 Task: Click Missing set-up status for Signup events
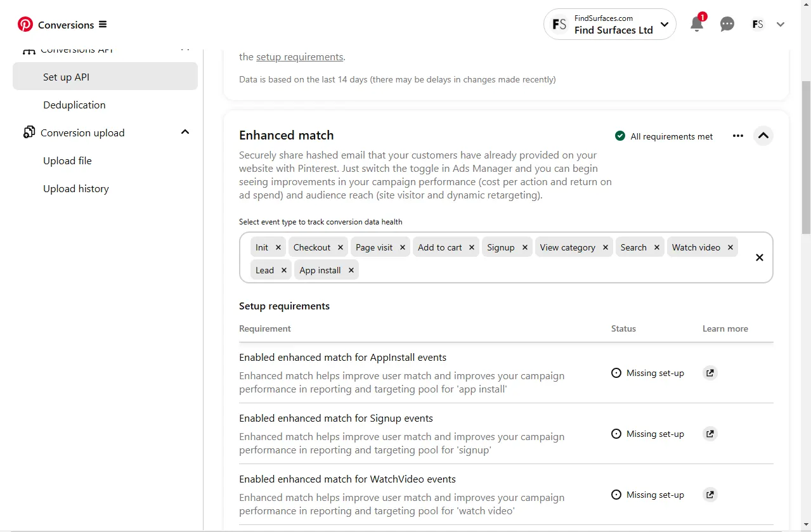647,434
